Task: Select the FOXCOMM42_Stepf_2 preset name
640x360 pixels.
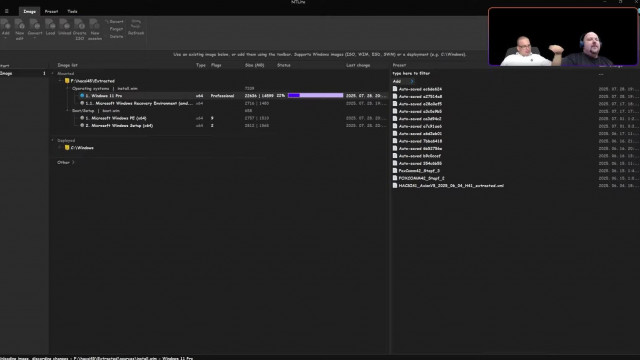Action: coord(422,178)
